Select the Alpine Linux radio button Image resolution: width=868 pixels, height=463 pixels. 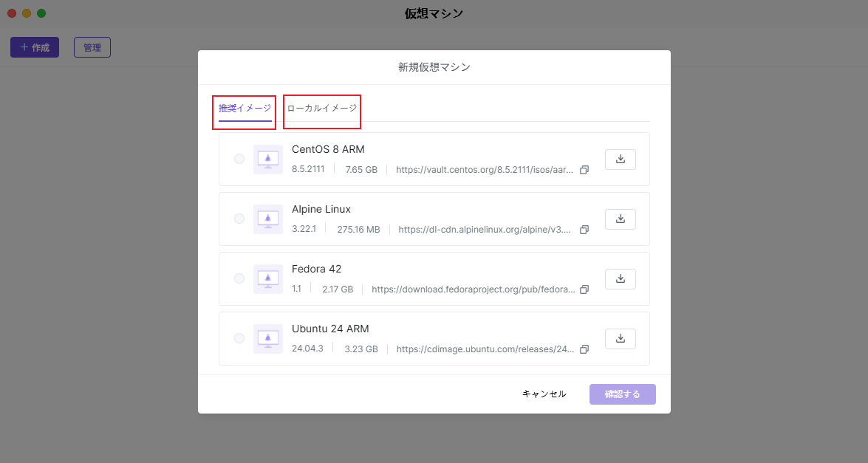click(x=239, y=219)
